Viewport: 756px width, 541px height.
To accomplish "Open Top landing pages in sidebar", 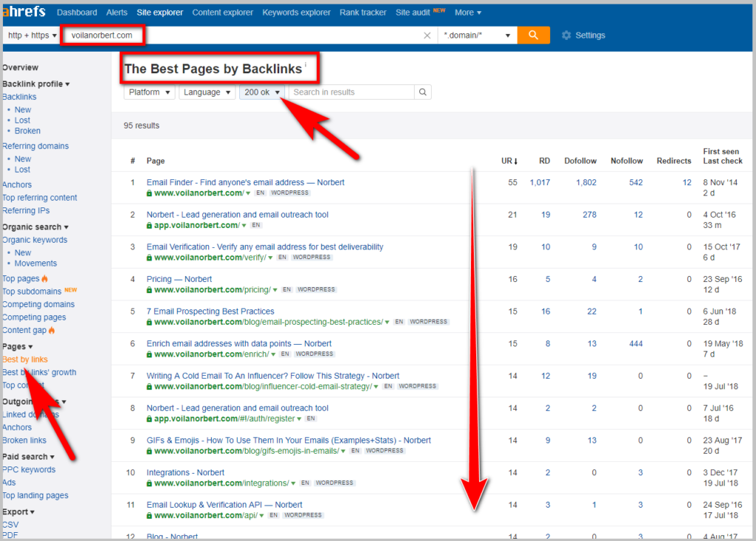I will pyautogui.click(x=35, y=495).
